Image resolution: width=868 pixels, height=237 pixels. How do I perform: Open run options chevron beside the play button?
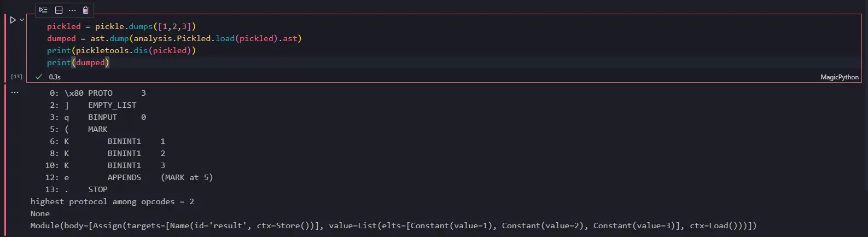coord(22,20)
